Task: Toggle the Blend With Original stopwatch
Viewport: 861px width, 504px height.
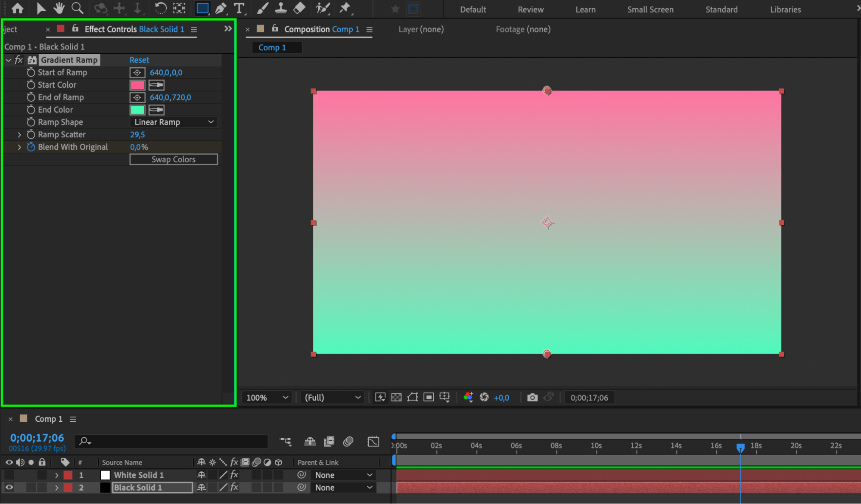Action: pos(31,147)
